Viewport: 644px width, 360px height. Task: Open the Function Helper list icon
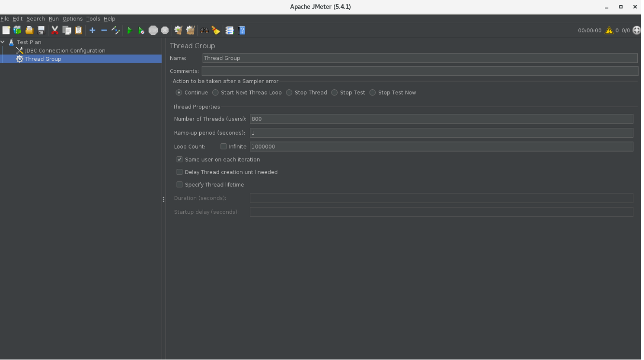point(230,30)
